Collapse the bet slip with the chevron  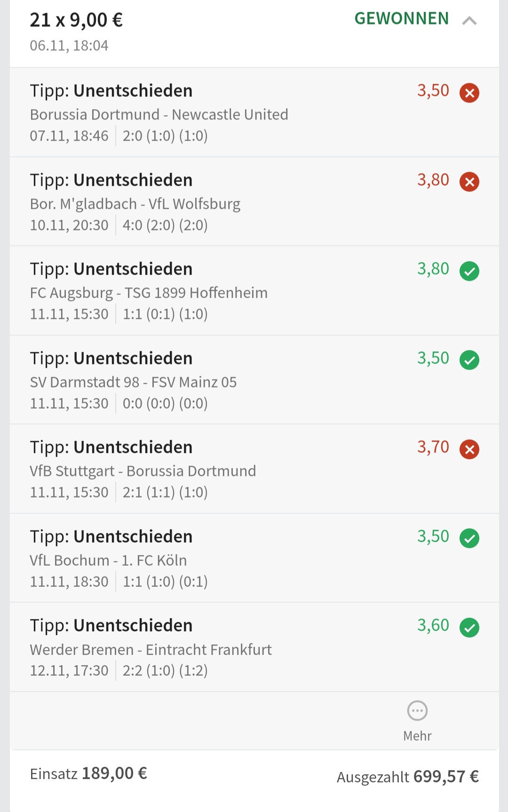(469, 21)
